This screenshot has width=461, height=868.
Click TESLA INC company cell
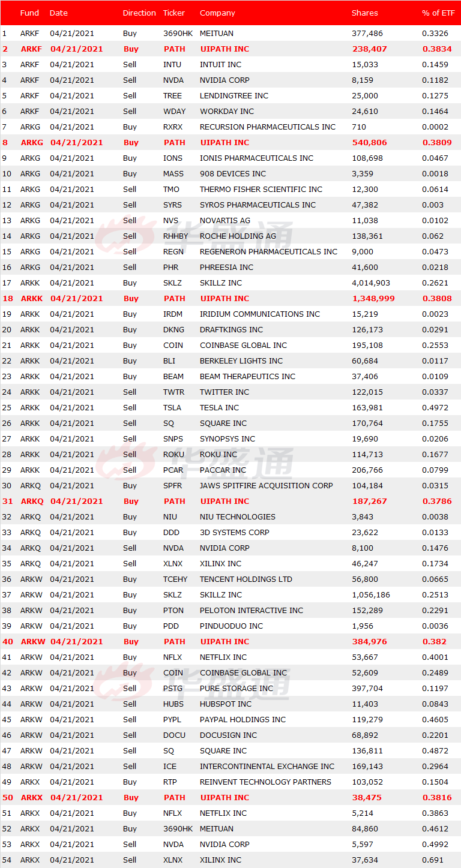click(220, 407)
